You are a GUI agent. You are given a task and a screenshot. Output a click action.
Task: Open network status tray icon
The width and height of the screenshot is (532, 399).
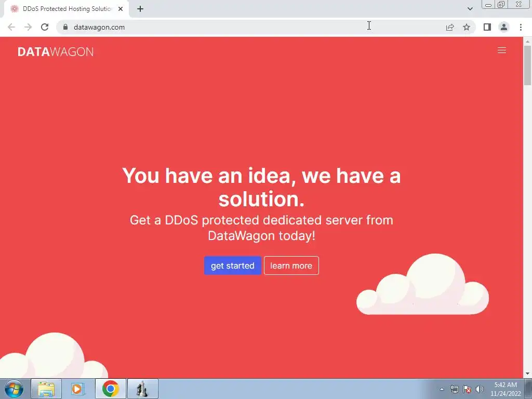(x=454, y=389)
